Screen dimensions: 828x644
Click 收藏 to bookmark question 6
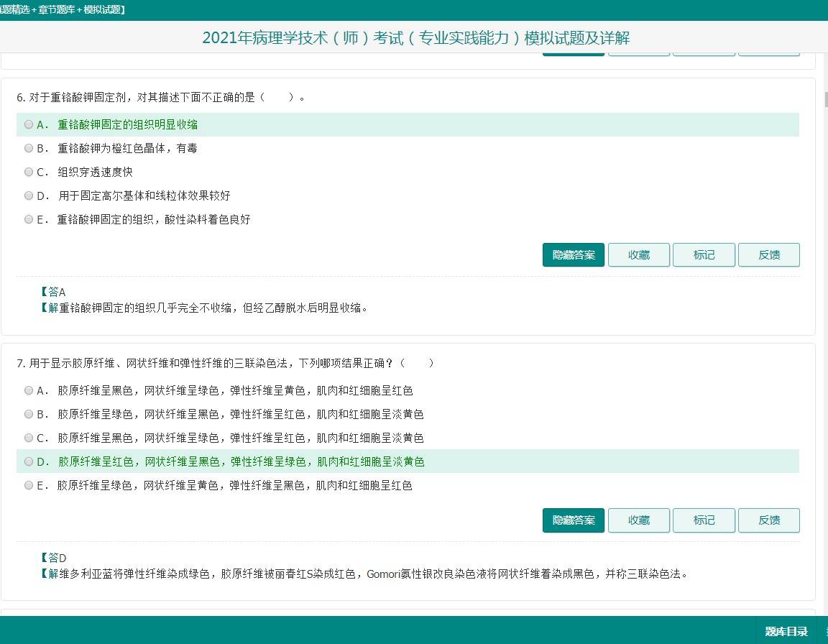[638, 255]
